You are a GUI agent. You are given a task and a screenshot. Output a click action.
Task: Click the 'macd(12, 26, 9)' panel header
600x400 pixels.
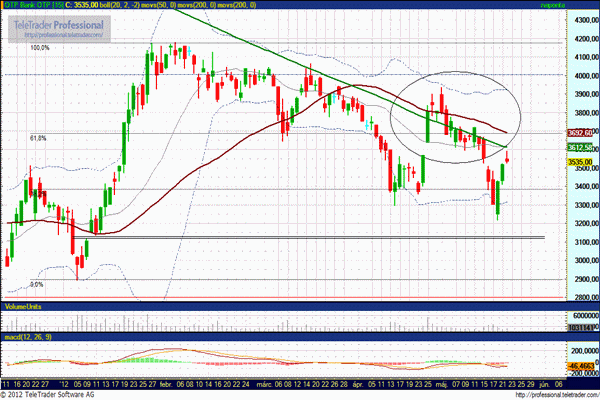(28, 337)
